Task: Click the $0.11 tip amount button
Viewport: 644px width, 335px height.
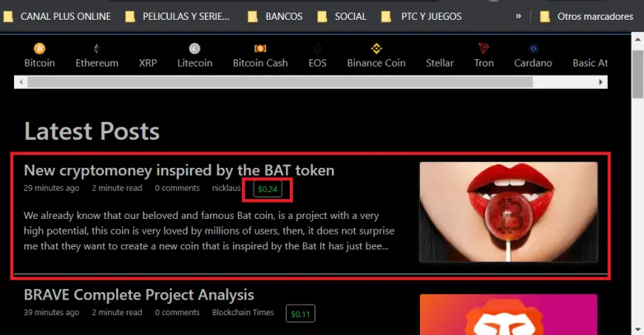Action: 301,314
